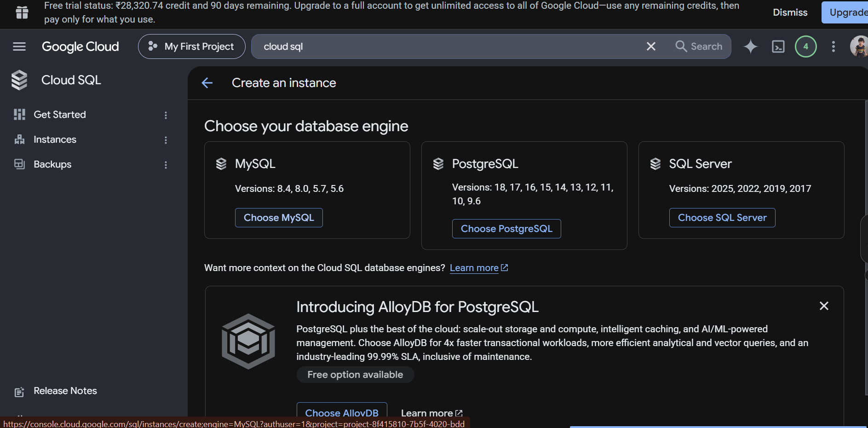
Task: Dismiss the free trial banner
Action: (x=790, y=12)
